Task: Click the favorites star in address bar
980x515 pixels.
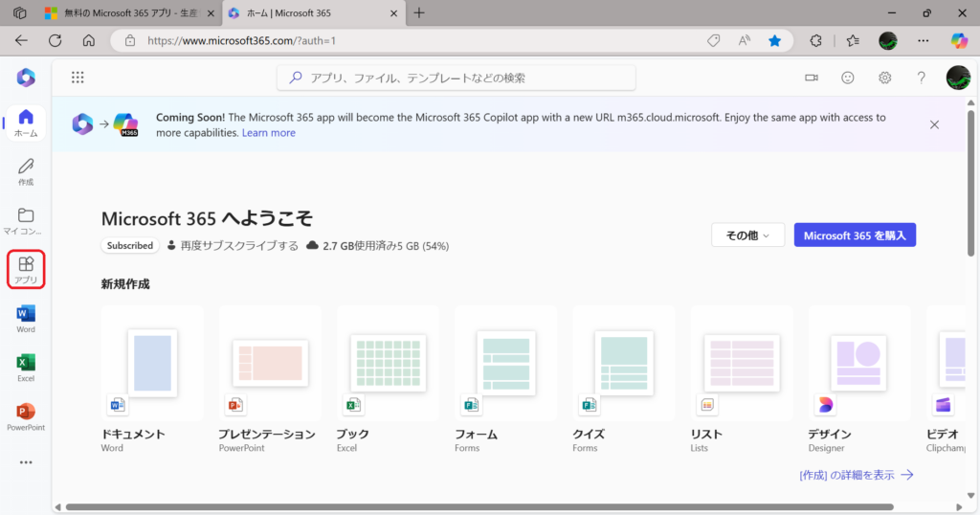Action: pos(774,40)
